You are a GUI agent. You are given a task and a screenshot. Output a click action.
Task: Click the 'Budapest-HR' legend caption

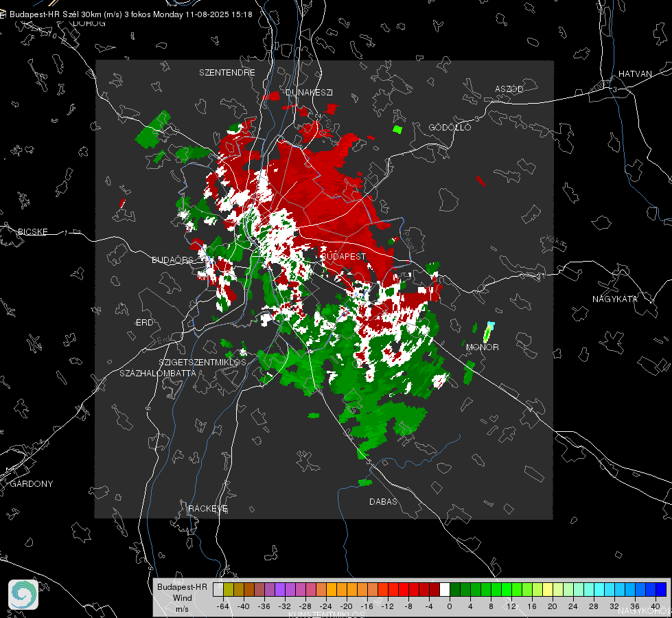(x=182, y=587)
